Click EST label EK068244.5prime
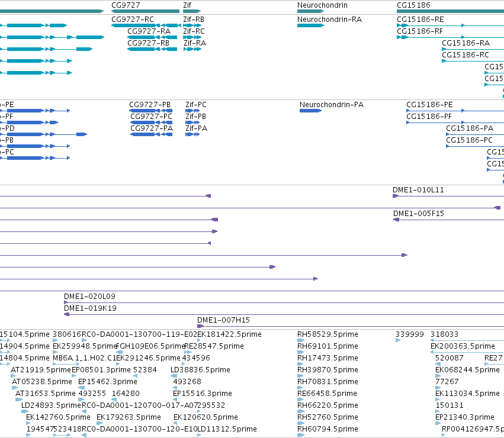Screen dimensions: 504x438 [467, 370]
